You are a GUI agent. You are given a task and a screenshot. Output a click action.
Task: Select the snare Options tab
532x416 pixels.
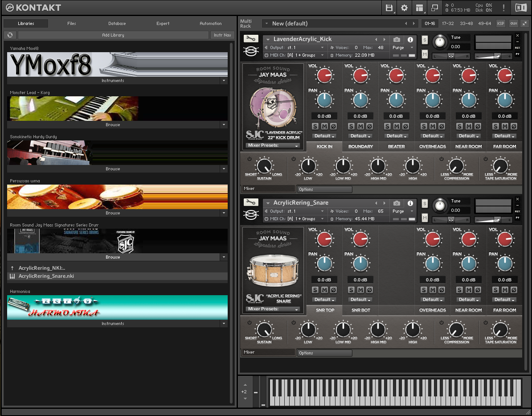click(324, 353)
